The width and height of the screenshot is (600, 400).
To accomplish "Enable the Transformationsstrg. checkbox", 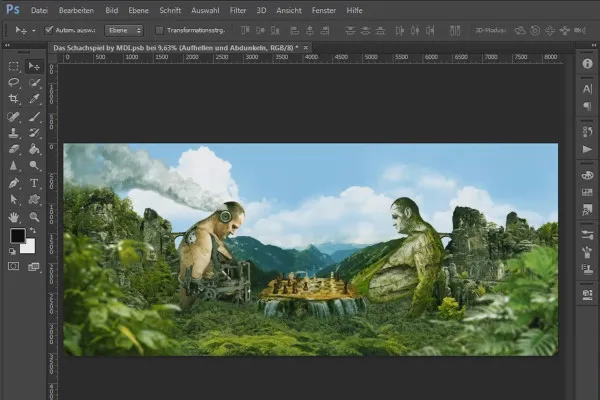I will pos(160,30).
